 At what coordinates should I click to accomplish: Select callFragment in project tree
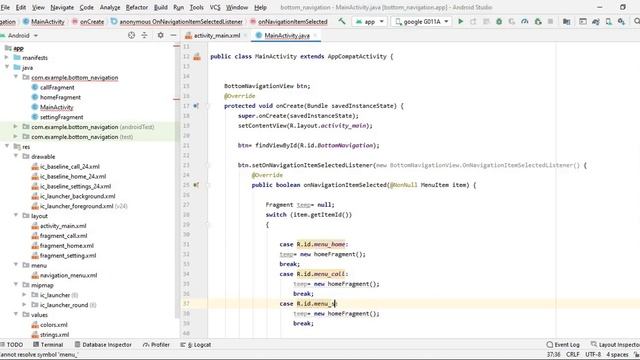click(x=57, y=87)
